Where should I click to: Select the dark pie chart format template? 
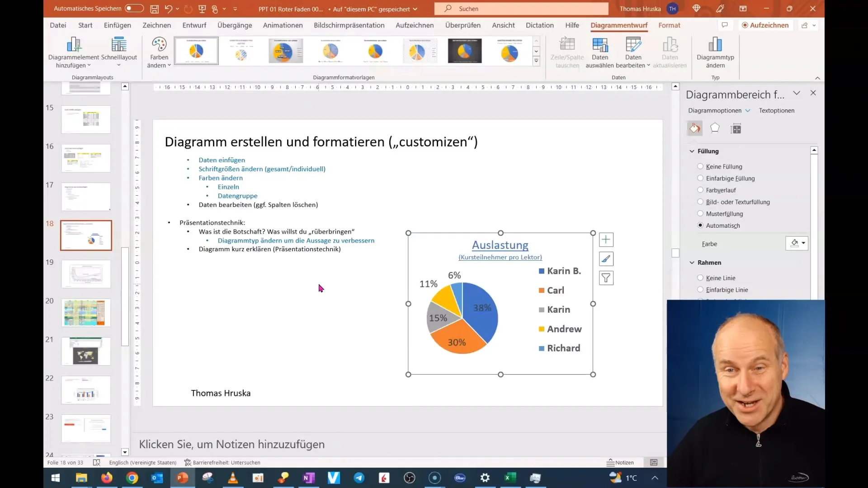465,51
